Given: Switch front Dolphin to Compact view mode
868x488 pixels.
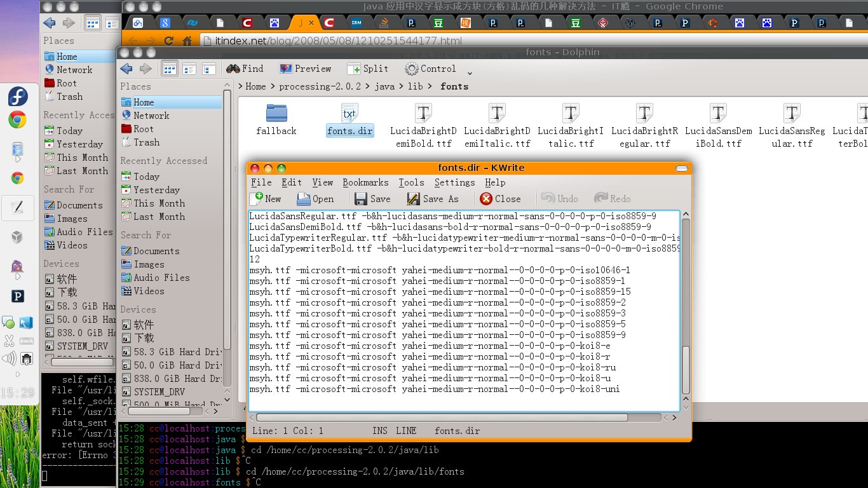Looking at the screenshot, I should (x=189, y=69).
